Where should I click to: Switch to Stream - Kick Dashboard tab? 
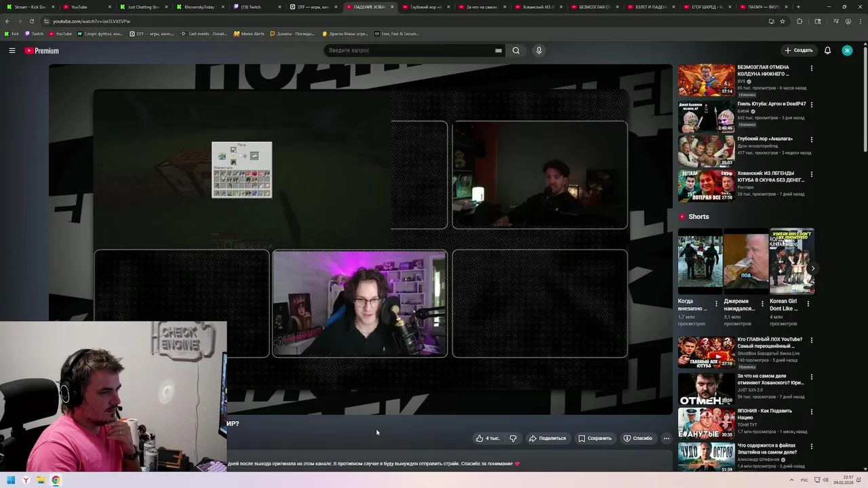30,7
